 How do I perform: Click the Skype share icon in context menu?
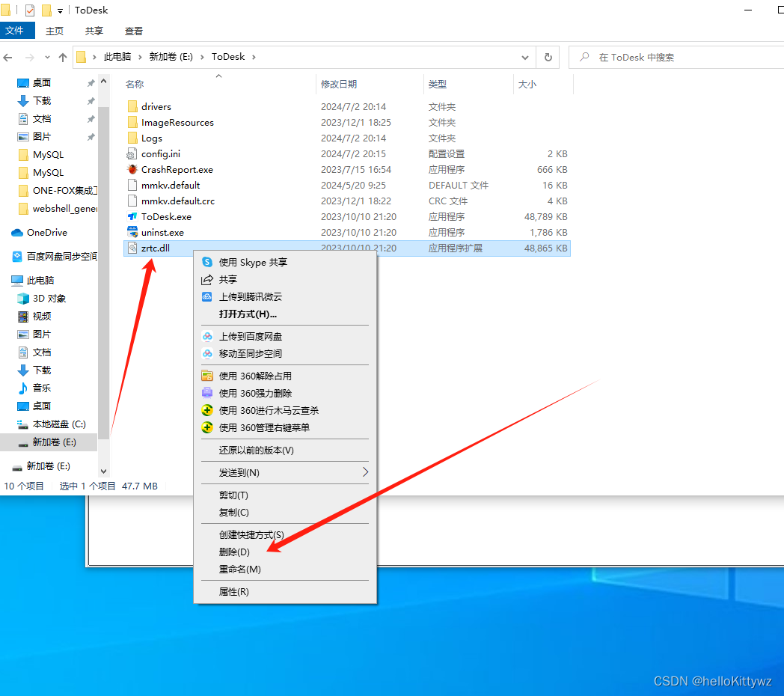(x=207, y=262)
